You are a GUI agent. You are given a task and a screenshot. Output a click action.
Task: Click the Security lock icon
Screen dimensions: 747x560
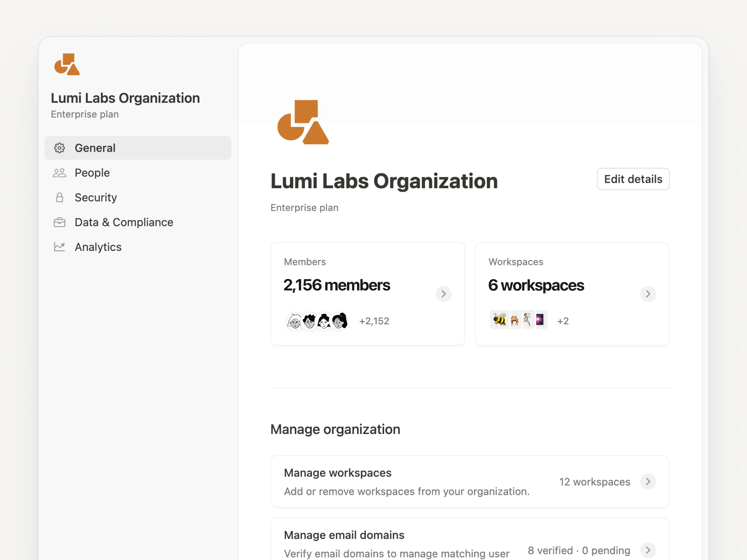pyautogui.click(x=60, y=198)
